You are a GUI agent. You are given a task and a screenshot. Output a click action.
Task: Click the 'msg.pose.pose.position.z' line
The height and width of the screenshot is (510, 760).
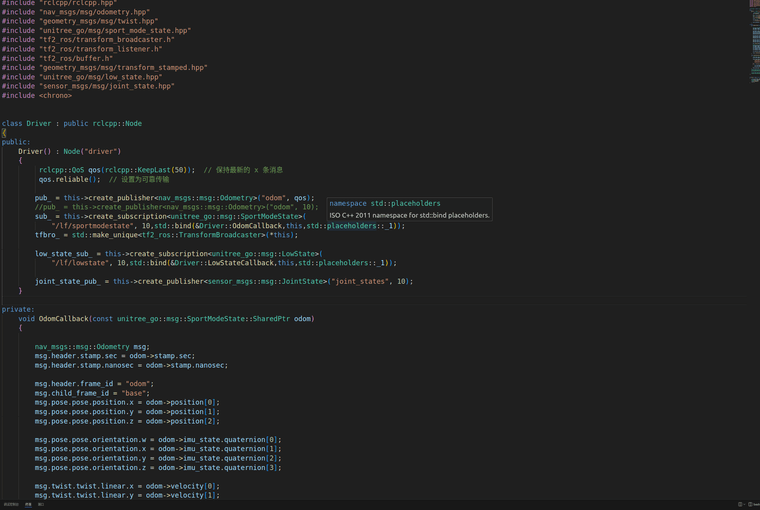[x=127, y=422]
